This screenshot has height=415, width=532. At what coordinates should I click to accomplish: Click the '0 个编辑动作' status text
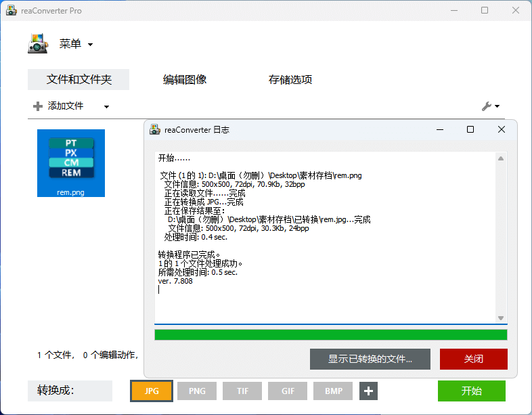click(x=110, y=355)
